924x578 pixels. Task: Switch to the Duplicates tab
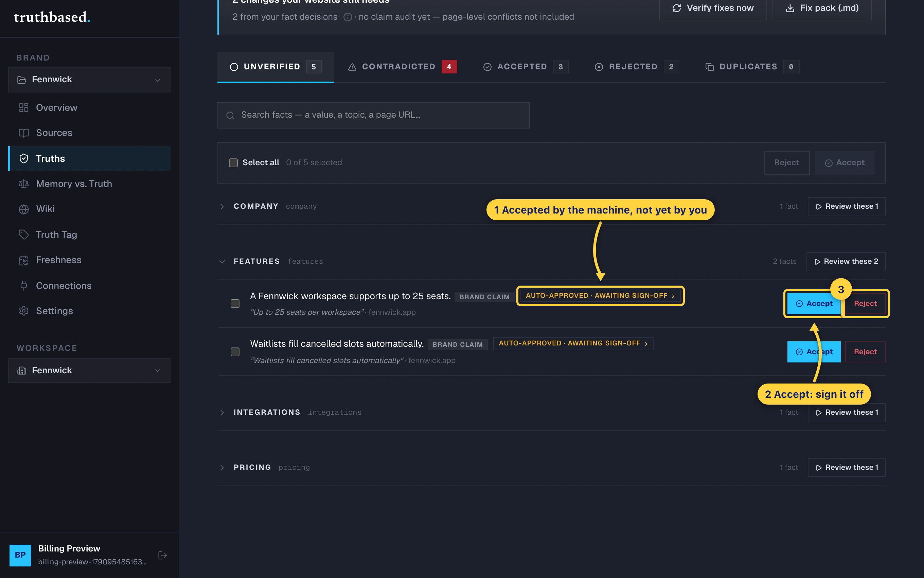752,67
